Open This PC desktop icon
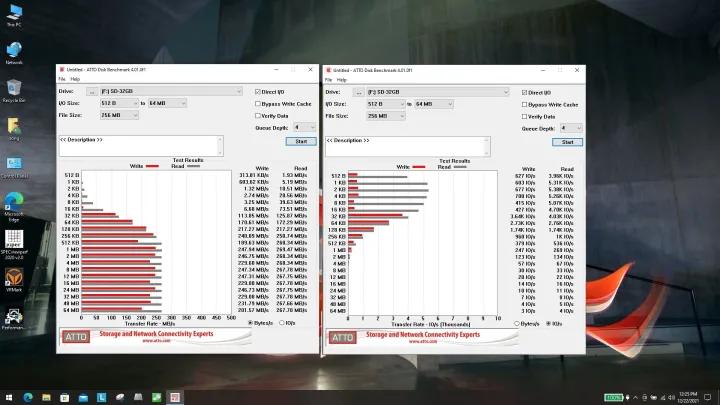This screenshot has width=720, height=405. point(14,15)
